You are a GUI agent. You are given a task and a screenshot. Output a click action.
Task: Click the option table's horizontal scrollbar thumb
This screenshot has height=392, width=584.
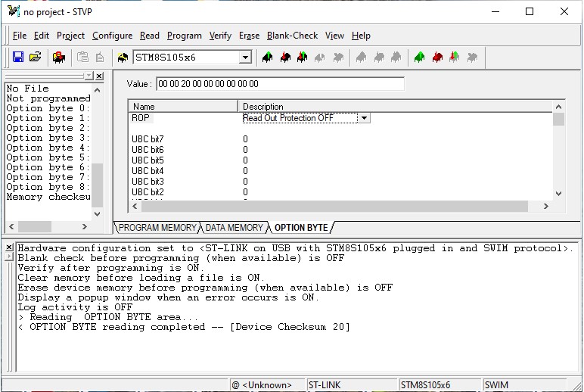coord(334,207)
